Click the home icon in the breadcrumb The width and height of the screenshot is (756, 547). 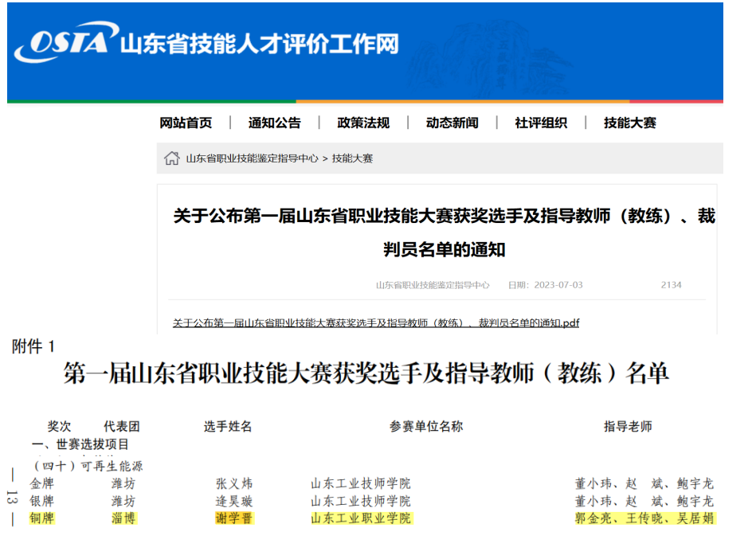click(171, 158)
